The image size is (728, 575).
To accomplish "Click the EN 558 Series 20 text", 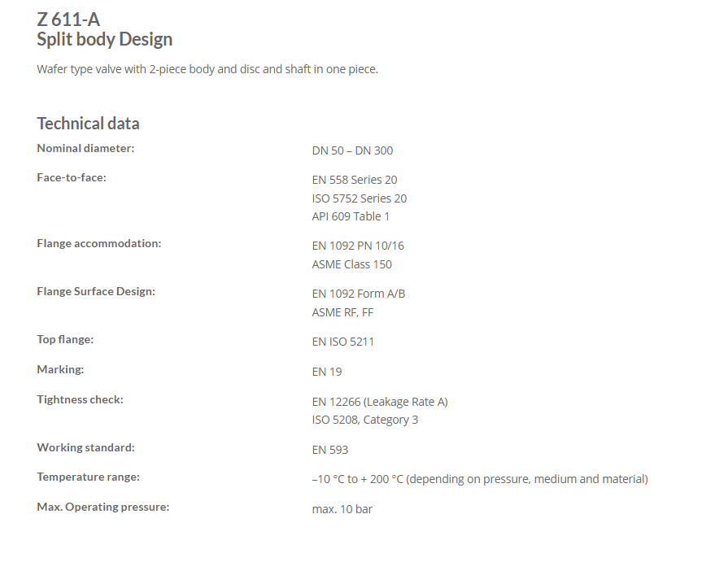I will click(x=355, y=180).
